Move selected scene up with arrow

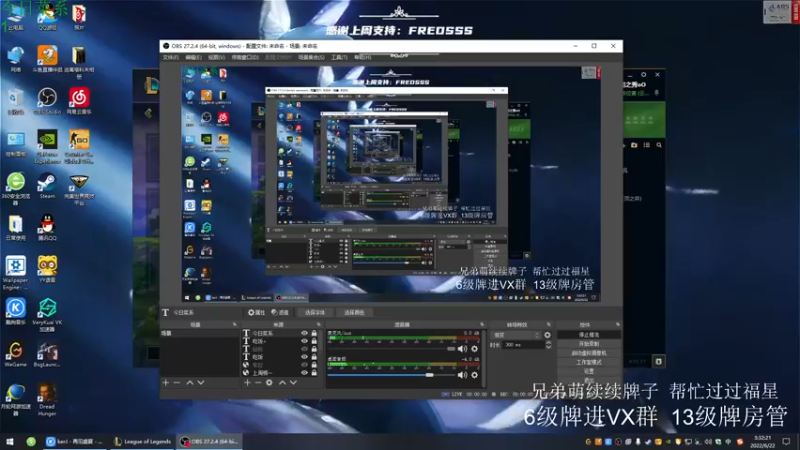[x=190, y=382]
